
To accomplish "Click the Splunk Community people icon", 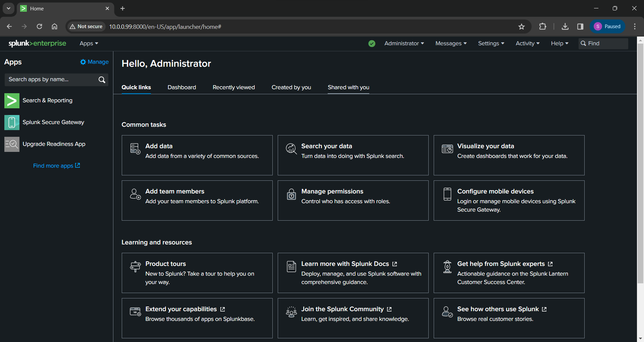I will 291,311.
